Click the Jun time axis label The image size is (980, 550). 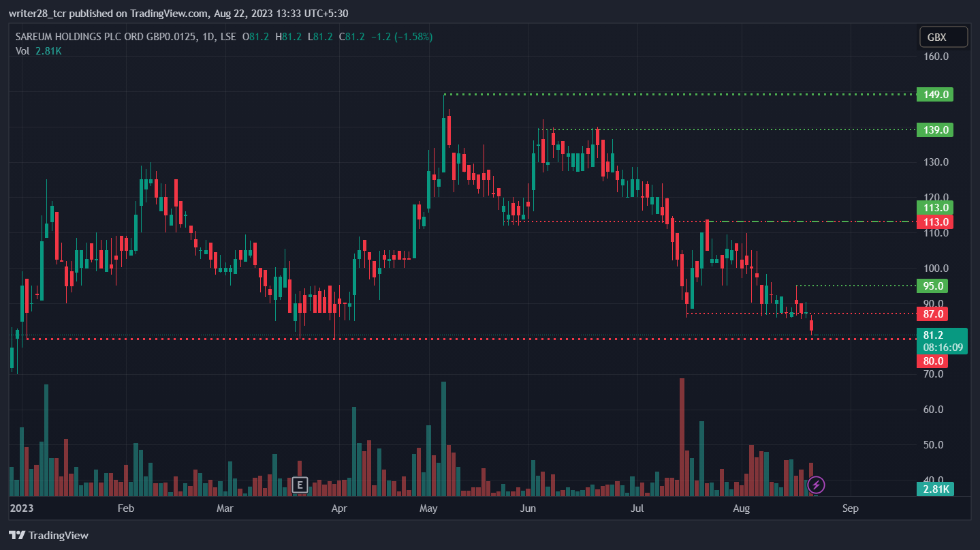[528, 508]
